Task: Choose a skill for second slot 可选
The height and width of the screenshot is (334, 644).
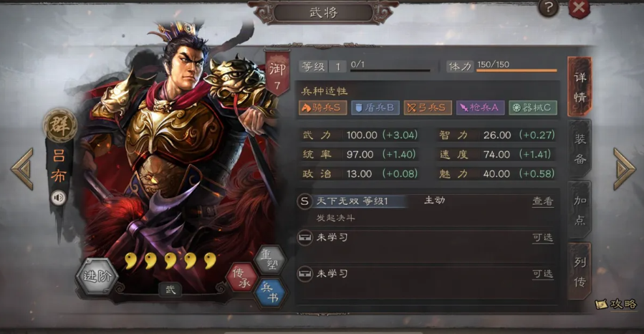Action: pos(543,237)
